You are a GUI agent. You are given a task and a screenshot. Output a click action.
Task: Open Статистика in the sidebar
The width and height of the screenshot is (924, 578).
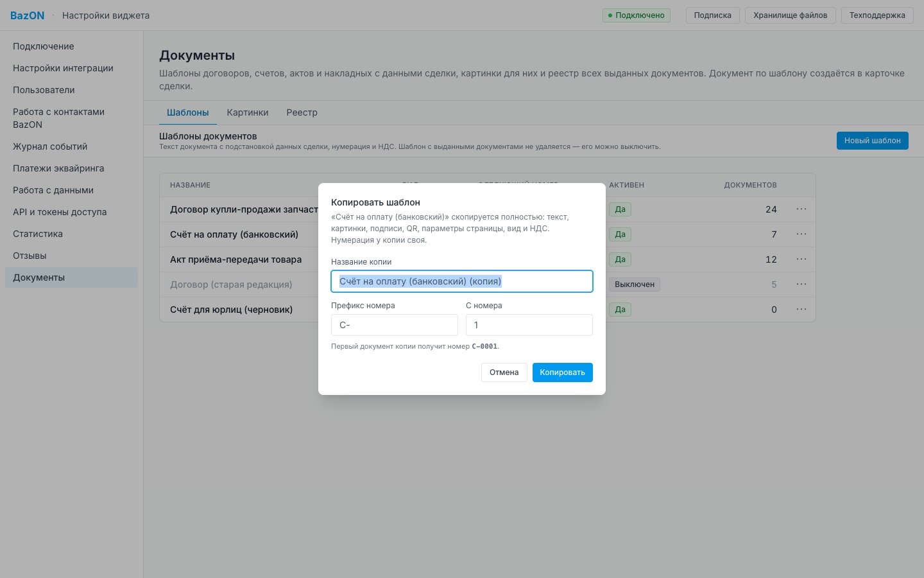(71, 234)
